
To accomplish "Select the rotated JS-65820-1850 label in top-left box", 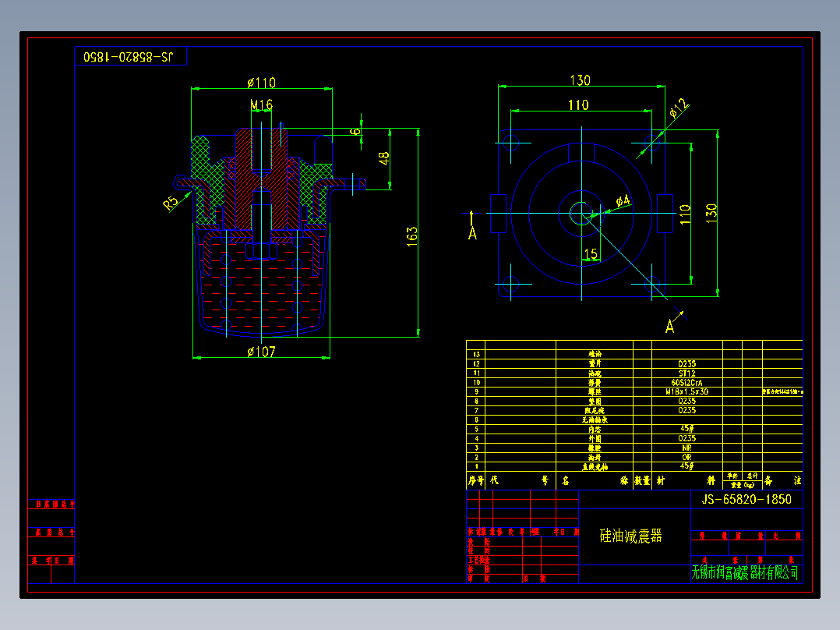I will point(129,57).
